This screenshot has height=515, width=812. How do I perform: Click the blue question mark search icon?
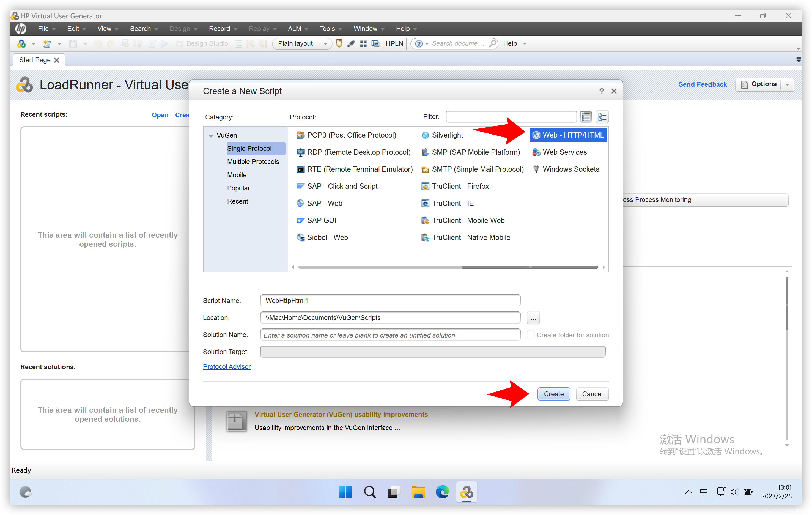(418, 44)
